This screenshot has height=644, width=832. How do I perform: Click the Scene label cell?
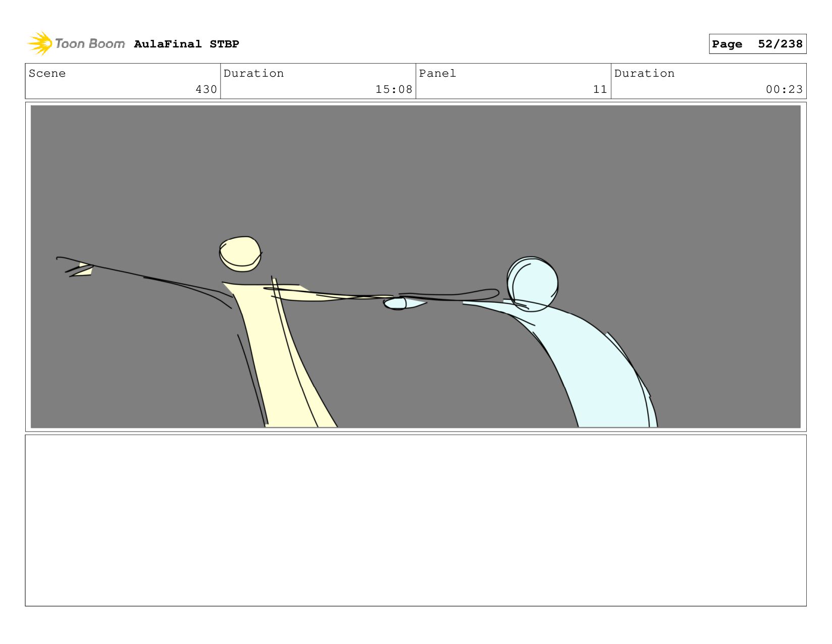[123, 81]
